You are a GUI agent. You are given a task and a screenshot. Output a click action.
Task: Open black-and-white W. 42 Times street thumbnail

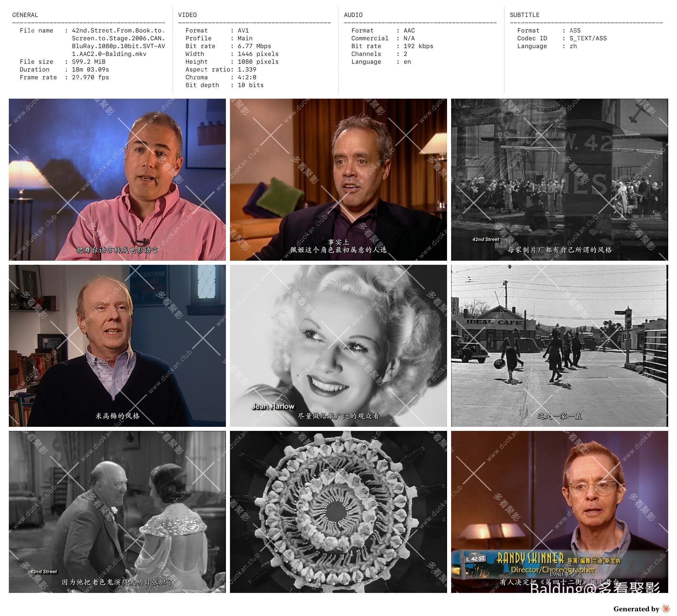[x=560, y=180]
